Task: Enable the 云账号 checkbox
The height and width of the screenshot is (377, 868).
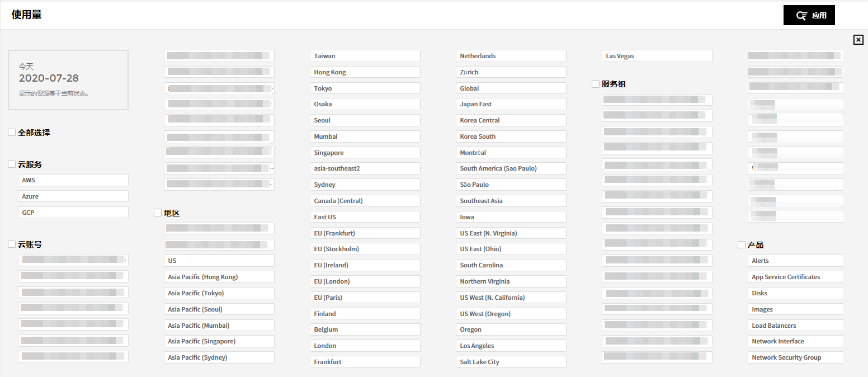Action: [x=12, y=244]
